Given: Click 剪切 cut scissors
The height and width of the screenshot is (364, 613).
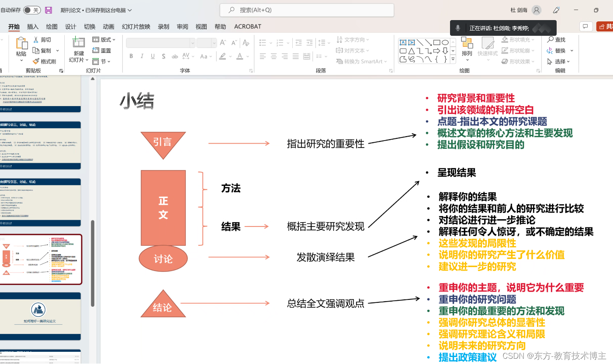Looking at the screenshot, I should [x=42, y=40].
